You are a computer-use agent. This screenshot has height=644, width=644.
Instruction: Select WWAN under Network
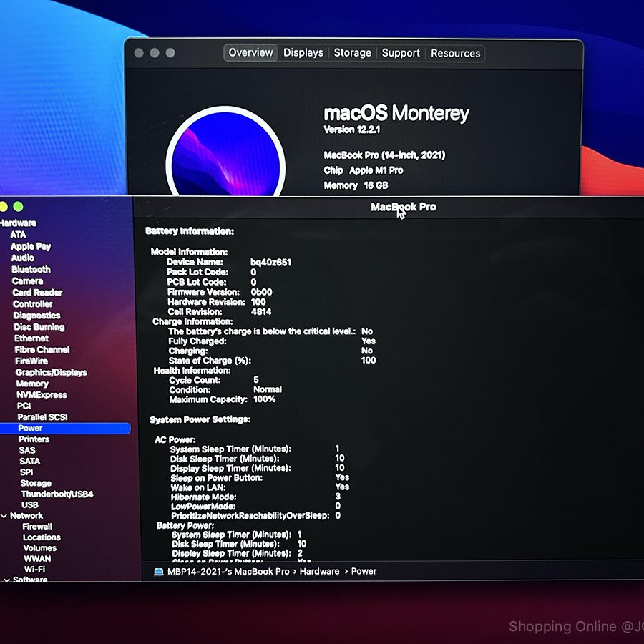click(37, 559)
